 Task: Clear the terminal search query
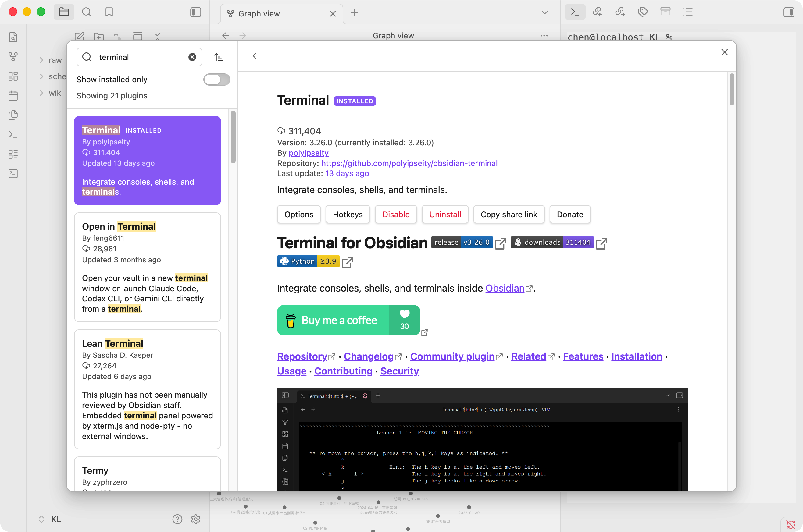[192, 57]
